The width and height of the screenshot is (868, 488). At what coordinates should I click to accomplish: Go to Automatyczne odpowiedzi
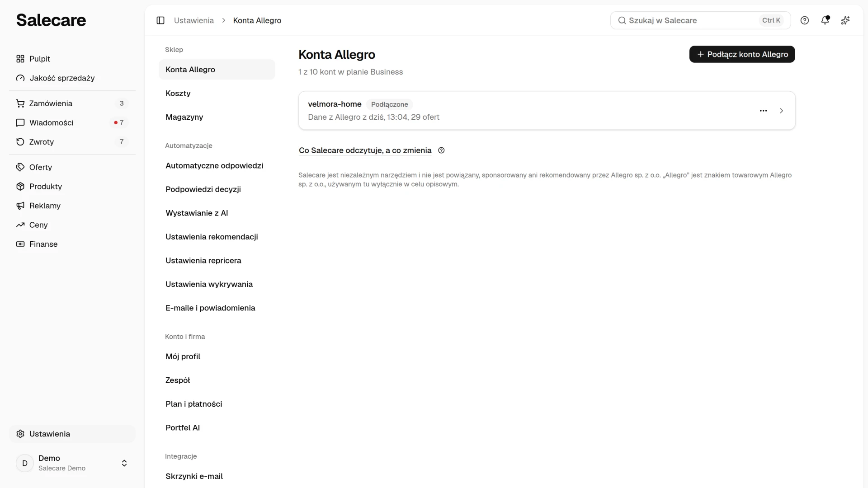click(217, 165)
